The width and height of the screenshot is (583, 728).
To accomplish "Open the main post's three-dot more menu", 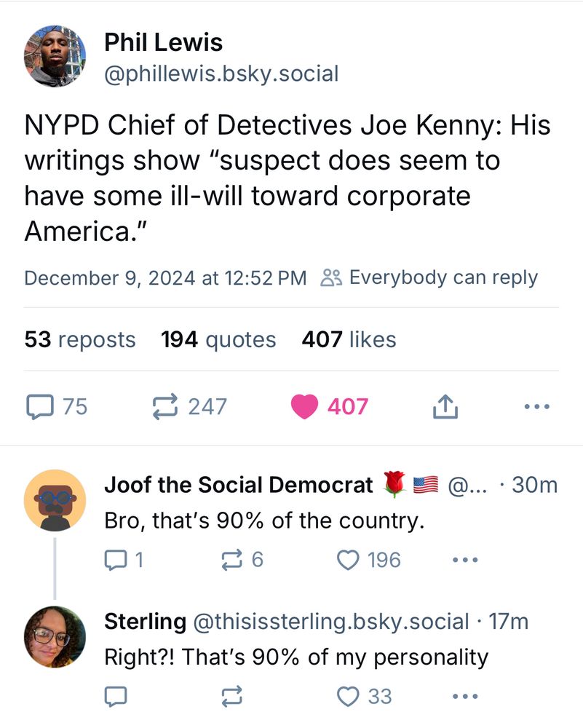I will [x=537, y=406].
